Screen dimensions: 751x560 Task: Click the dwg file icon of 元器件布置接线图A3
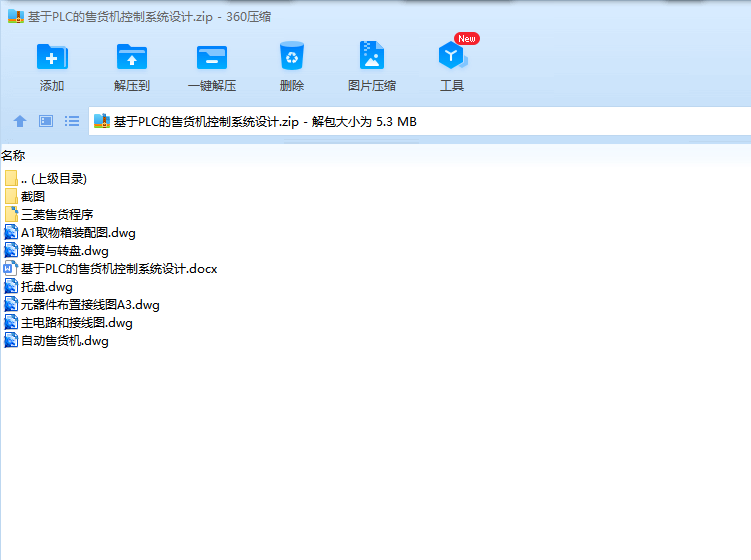coord(11,305)
